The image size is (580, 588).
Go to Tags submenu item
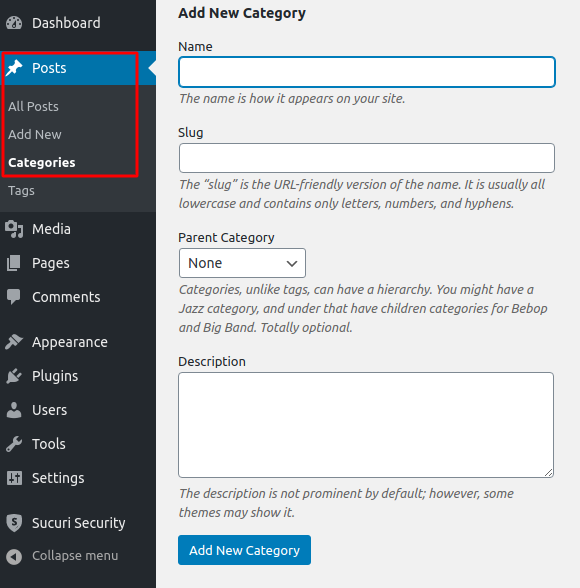pyautogui.click(x=21, y=190)
